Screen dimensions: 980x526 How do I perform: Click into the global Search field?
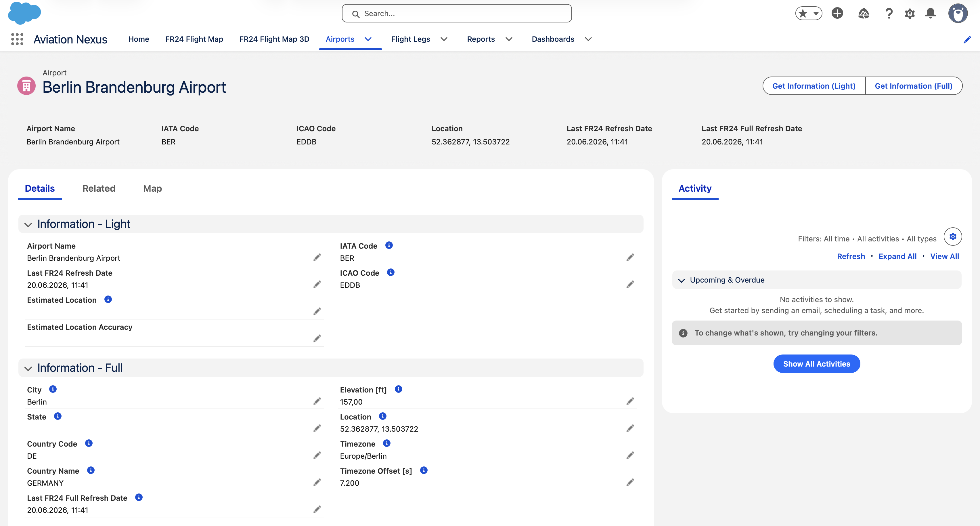click(x=457, y=14)
